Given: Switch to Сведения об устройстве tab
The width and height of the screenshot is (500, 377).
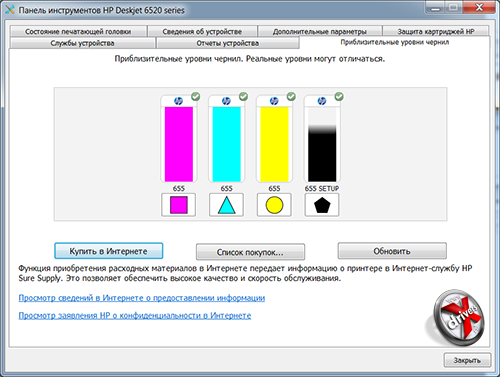Looking at the screenshot, I should click(202, 31).
